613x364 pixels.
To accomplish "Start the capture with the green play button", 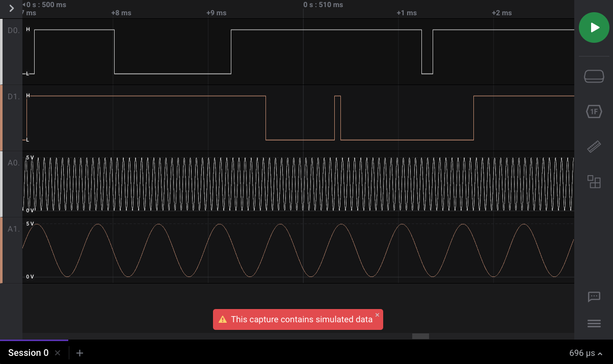I will tap(594, 27).
